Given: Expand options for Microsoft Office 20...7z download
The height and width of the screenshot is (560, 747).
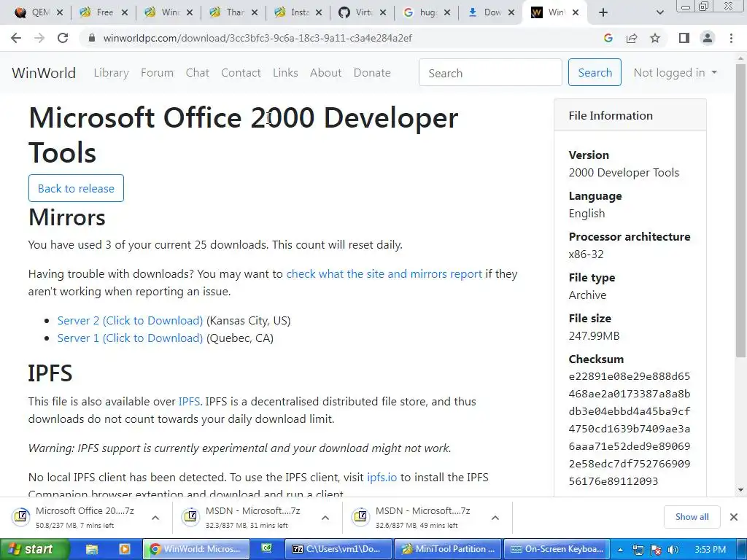Looking at the screenshot, I should [155, 518].
